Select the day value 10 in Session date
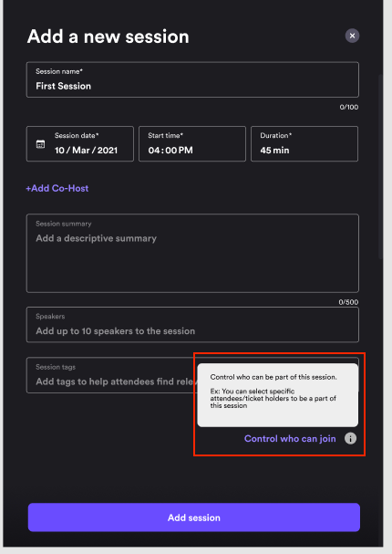The image size is (392, 554). pyautogui.click(x=59, y=151)
